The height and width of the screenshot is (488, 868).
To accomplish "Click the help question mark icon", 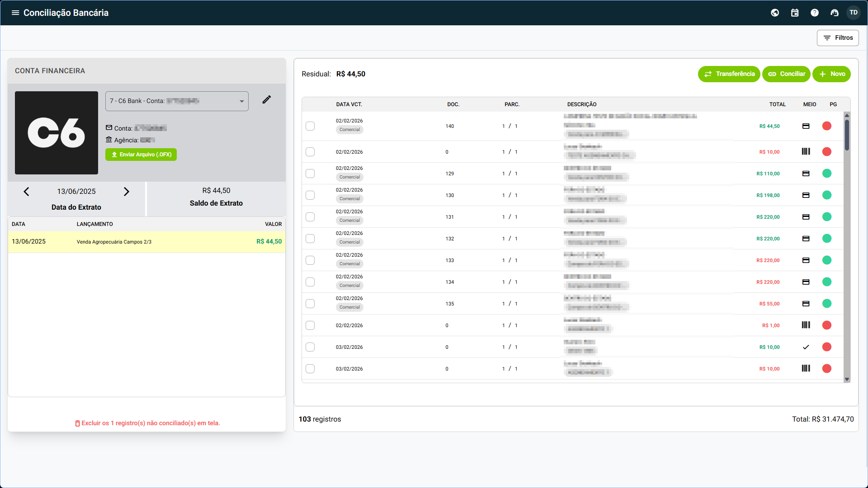I will [815, 13].
